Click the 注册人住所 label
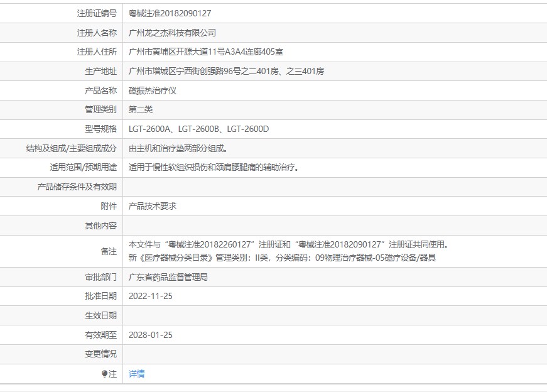Screen dimensions: 547x392 coord(97,52)
